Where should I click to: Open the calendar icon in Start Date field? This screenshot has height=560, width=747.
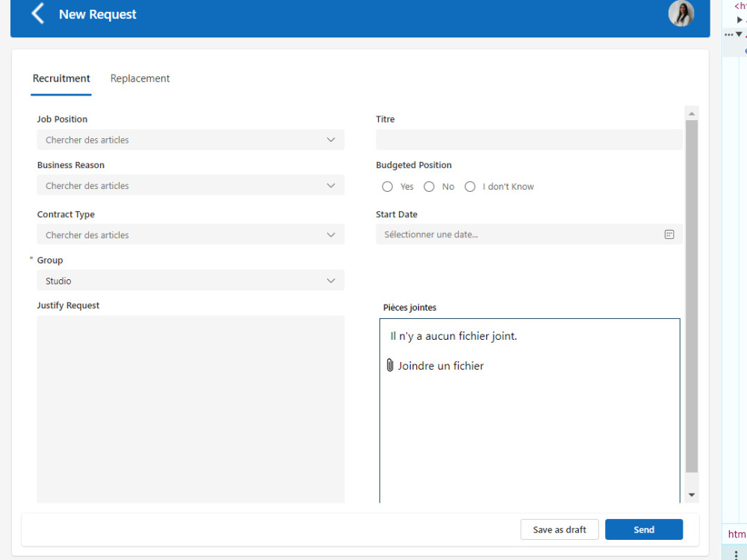click(x=669, y=234)
